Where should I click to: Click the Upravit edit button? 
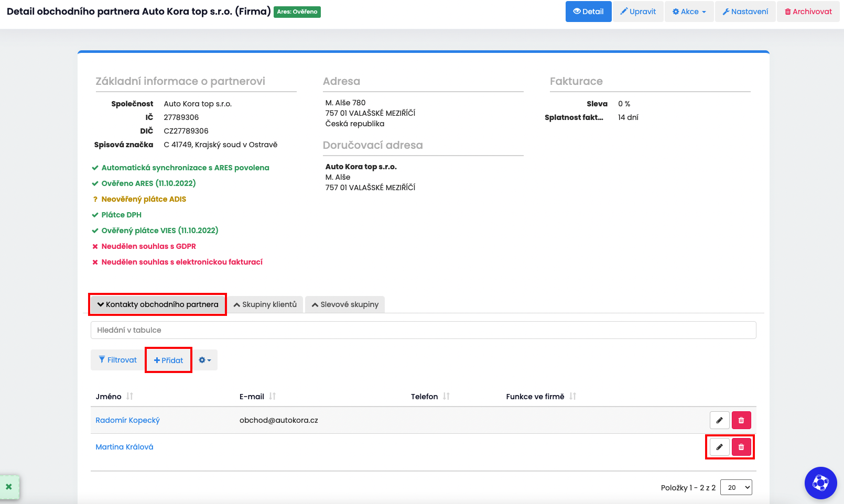tap(638, 12)
